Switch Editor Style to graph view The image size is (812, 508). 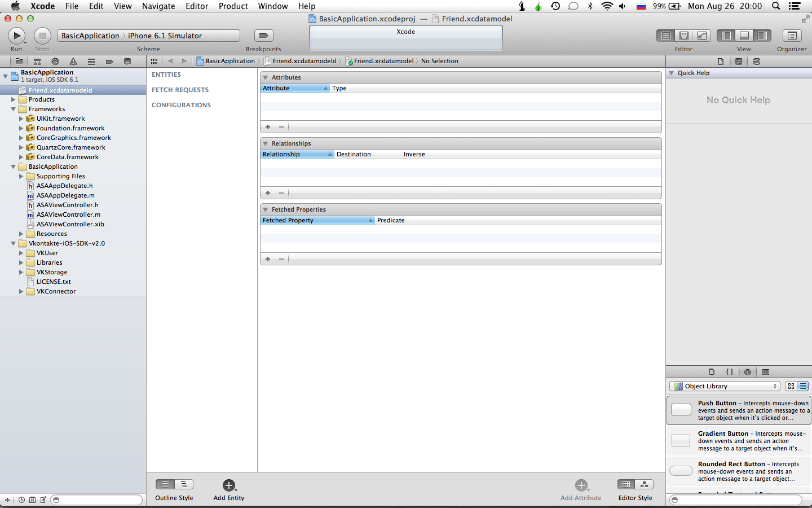(x=645, y=484)
